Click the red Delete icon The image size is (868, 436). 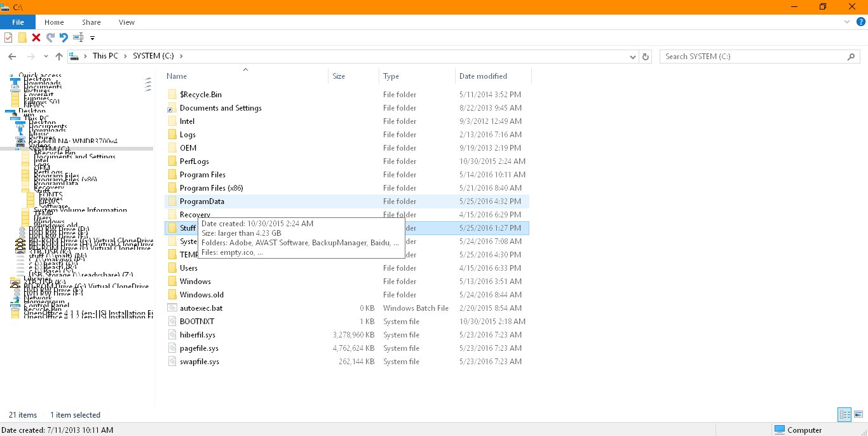[36, 37]
